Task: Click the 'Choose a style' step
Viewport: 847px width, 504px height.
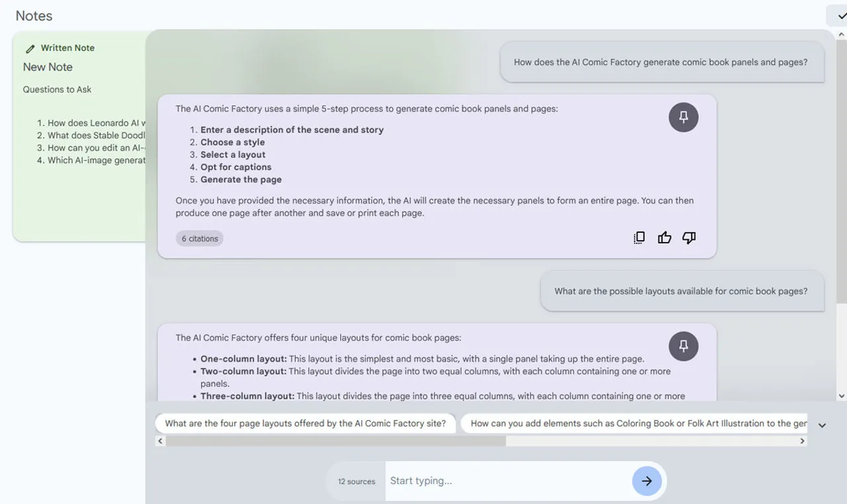Action: (232, 142)
